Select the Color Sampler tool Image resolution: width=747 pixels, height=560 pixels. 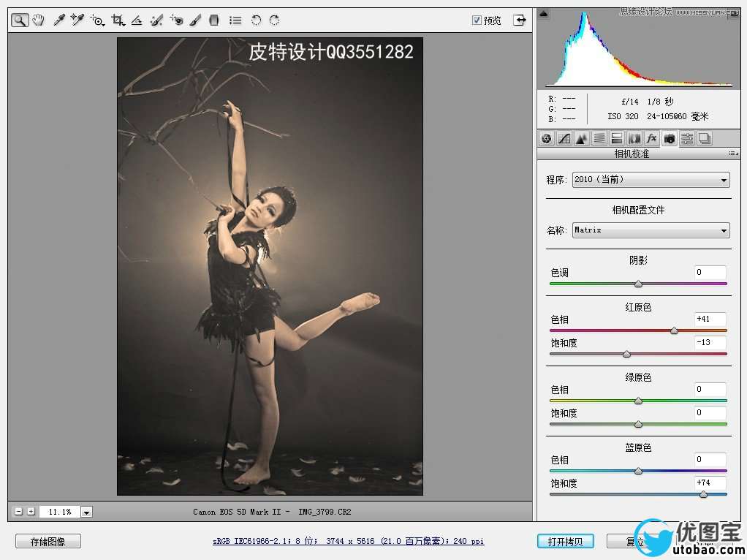click(x=77, y=20)
